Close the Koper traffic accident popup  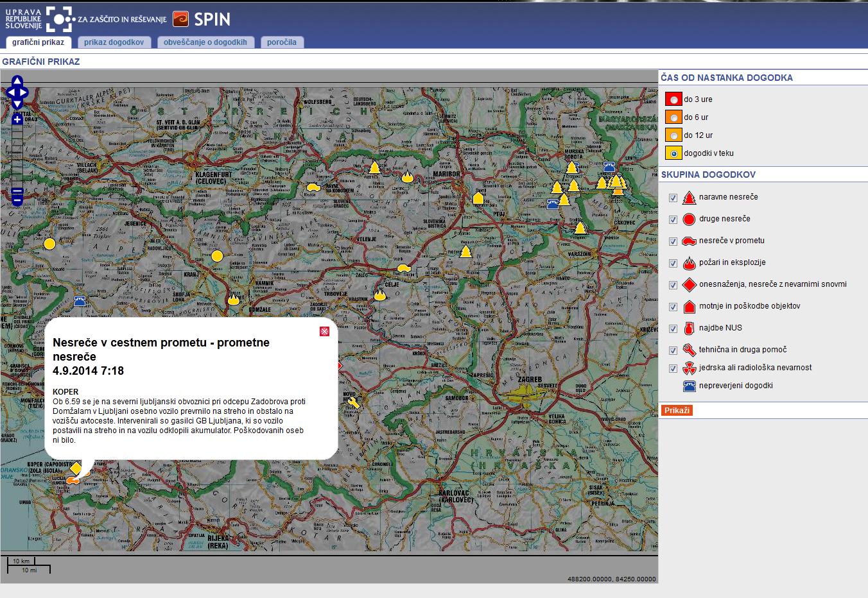[x=324, y=331]
